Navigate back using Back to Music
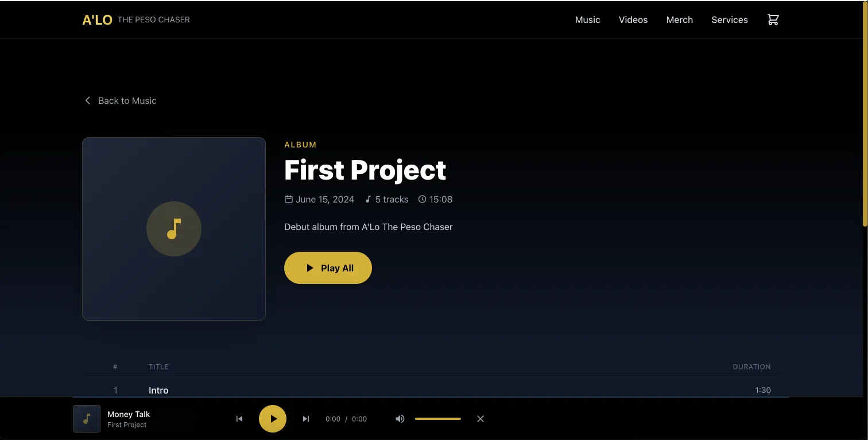 coord(127,100)
